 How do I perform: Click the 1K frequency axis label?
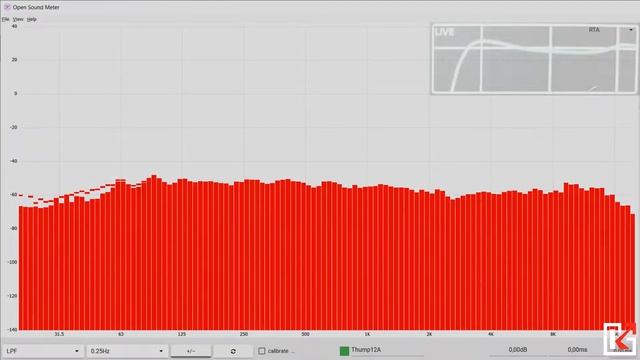(x=367, y=334)
